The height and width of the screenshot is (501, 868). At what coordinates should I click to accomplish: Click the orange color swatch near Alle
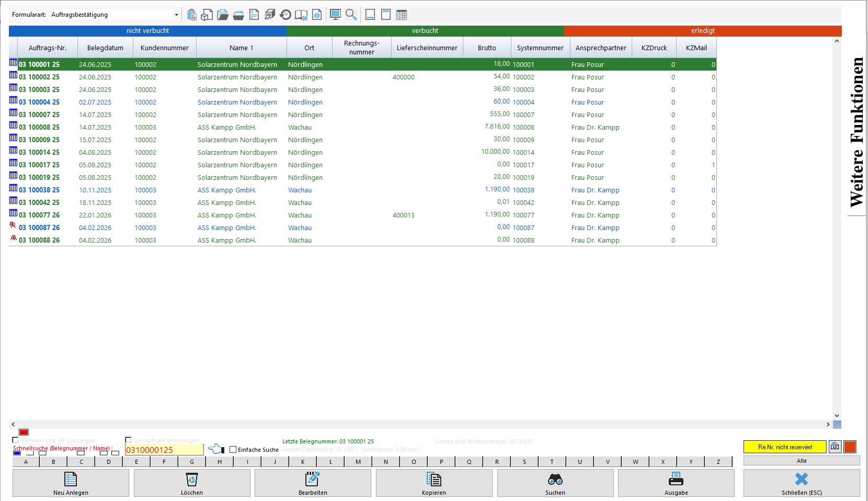tap(850, 447)
